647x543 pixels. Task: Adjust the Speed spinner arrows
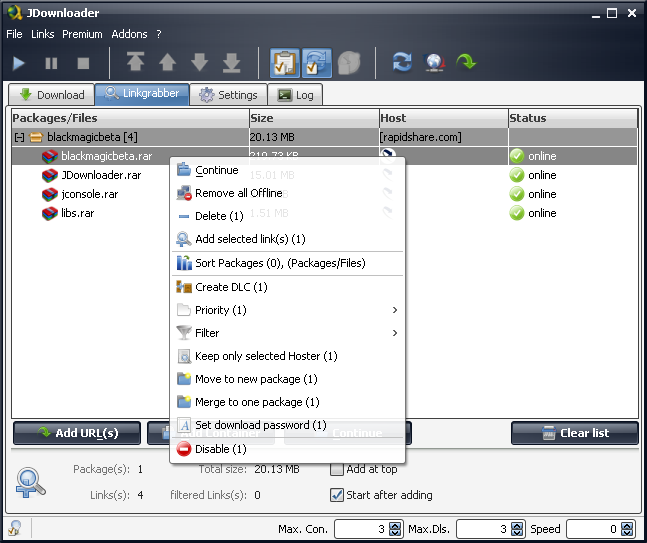click(x=627, y=529)
